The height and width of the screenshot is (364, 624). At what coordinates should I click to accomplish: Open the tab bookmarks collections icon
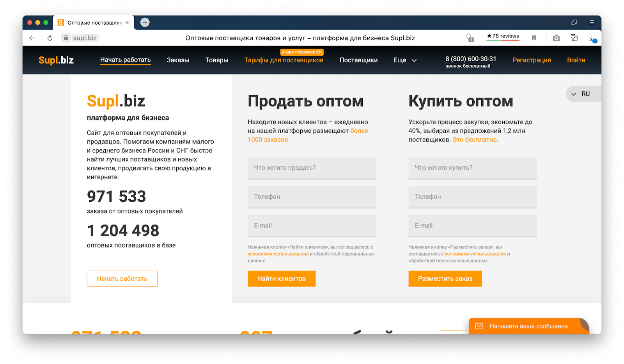point(574,23)
